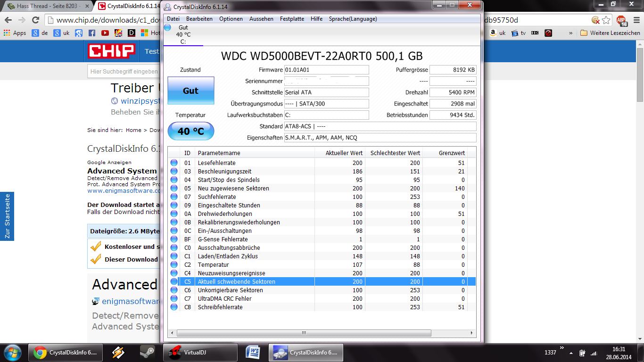Open Steam from the taskbar
The height and width of the screenshot is (362, 644).
click(x=147, y=352)
